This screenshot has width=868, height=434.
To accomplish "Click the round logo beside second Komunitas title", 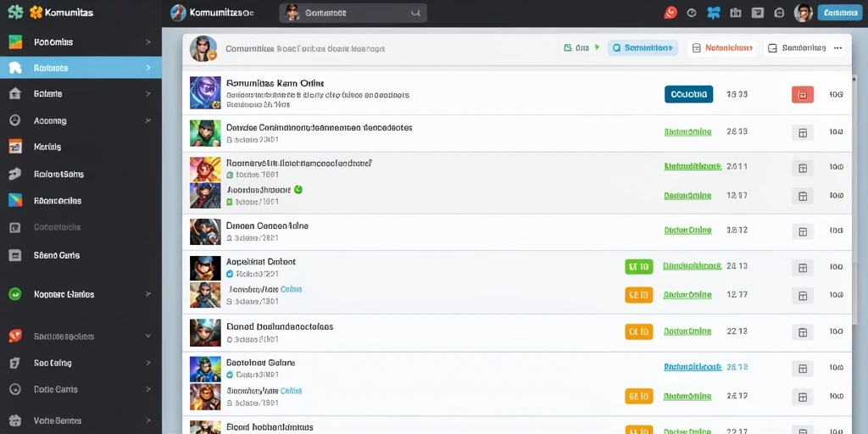I will point(178,12).
